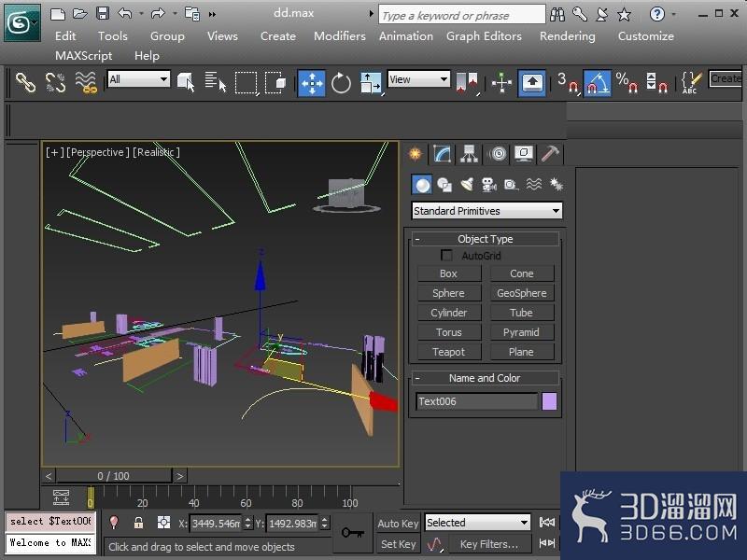Activate the Select and Rotate tool
Image resolution: width=747 pixels, height=560 pixels.
(341, 83)
